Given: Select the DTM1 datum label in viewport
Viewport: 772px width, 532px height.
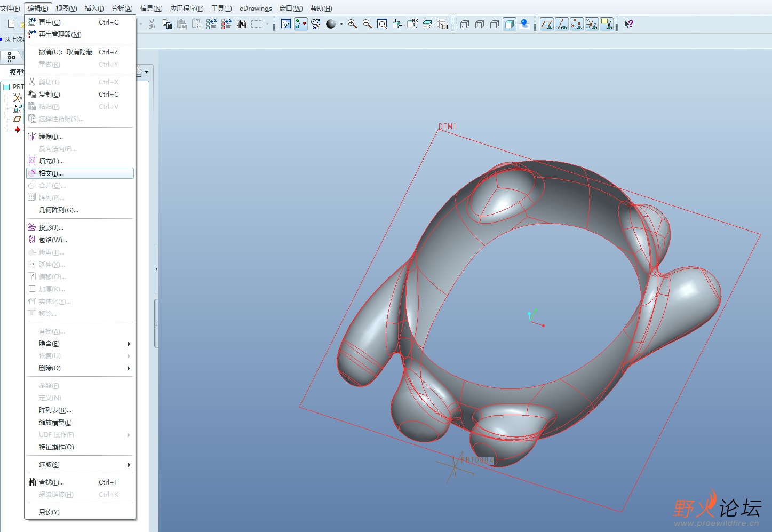Looking at the screenshot, I should 447,126.
